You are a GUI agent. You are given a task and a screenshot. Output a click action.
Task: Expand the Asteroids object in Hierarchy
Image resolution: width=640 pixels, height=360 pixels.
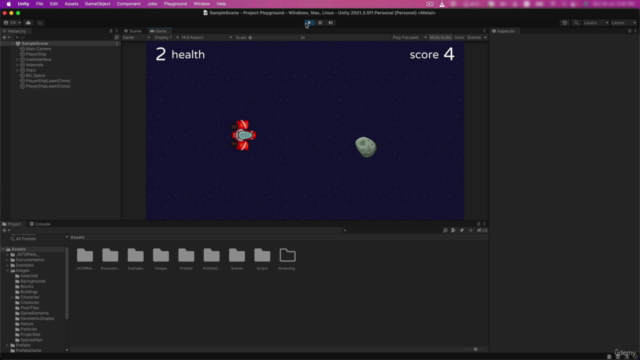coord(17,65)
